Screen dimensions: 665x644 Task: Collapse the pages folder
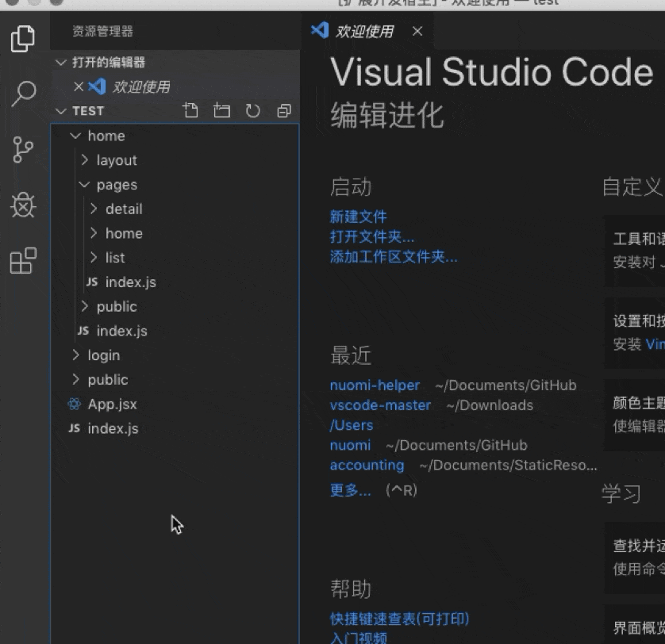84,185
